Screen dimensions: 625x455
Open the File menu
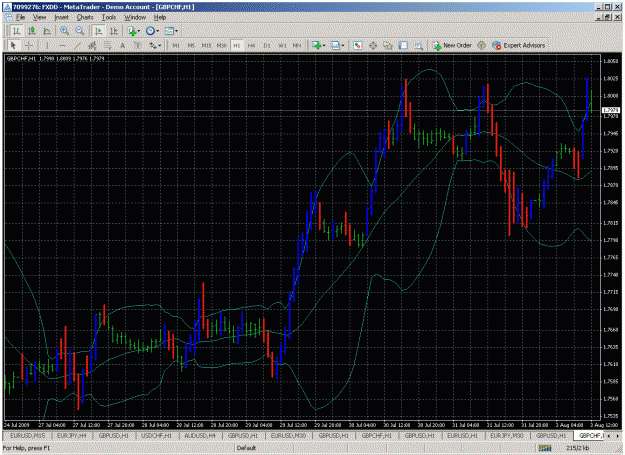click(20, 18)
